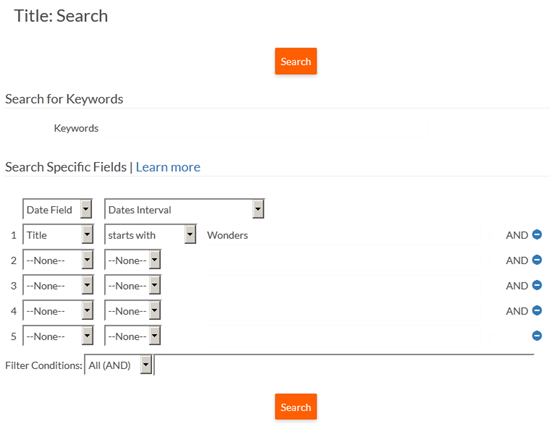Viewport: 550px width, 429px height.
Task: Click the bottom orange Search button
Action: pyautogui.click(x=296, y=407)
